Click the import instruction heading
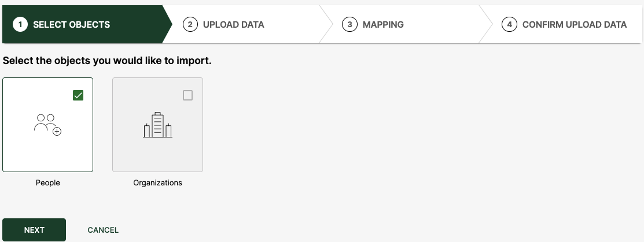The width and height of the screenshot is (644, 242). [x=107, y=61]
